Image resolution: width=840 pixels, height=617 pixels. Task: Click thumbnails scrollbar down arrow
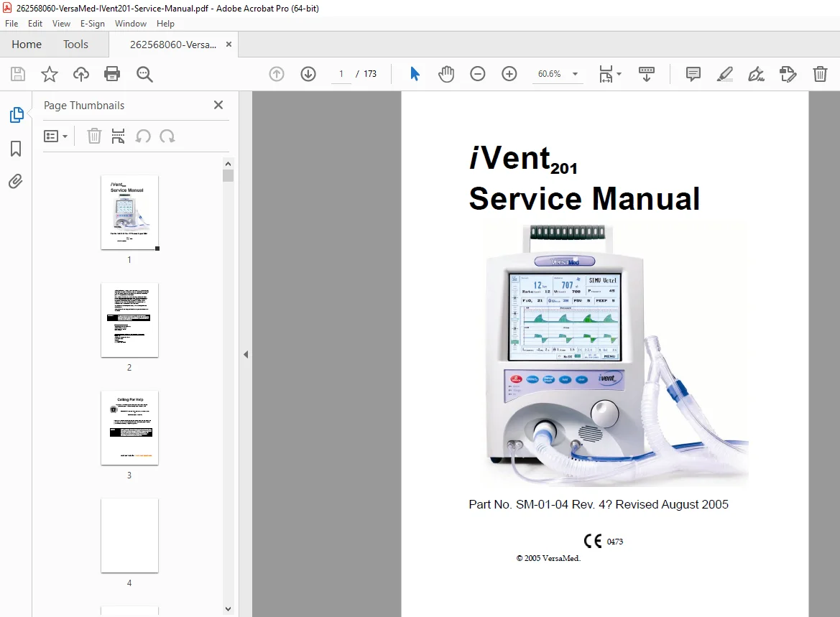pyautogui.click(x=229, y=609)
